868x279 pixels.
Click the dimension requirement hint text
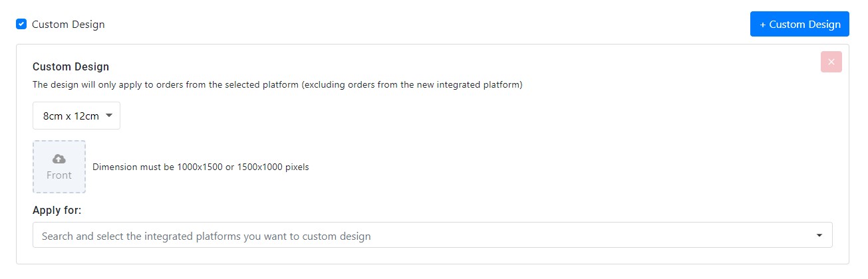[201, 167]
